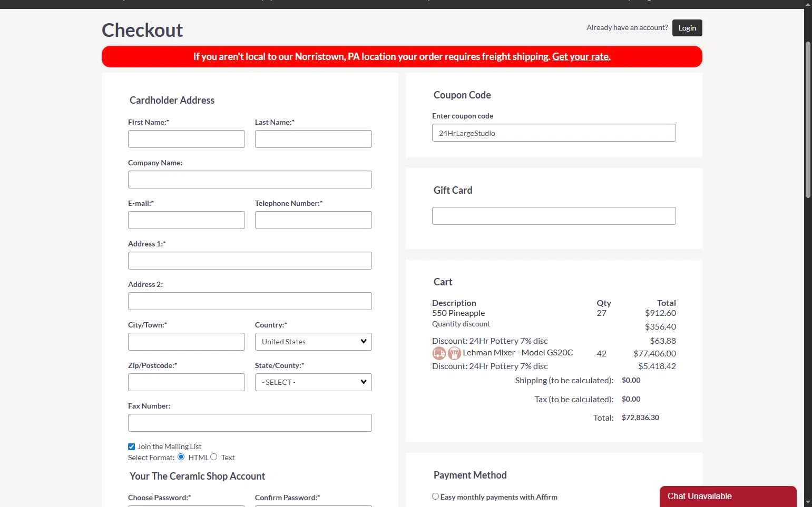The image size is (812, 507).
Task: Click the $5,418.42 discount amount
Action: (657, 366)
